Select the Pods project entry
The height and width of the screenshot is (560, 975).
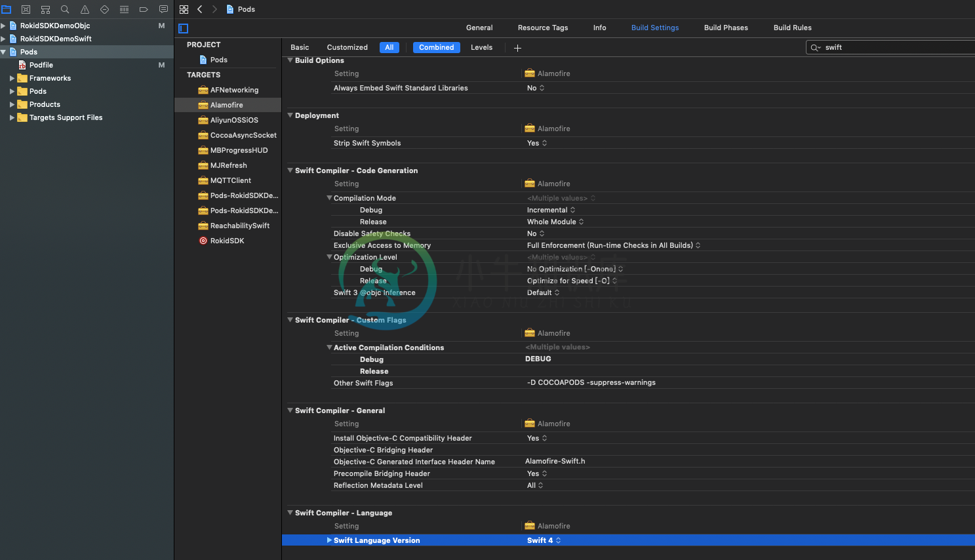214,60
